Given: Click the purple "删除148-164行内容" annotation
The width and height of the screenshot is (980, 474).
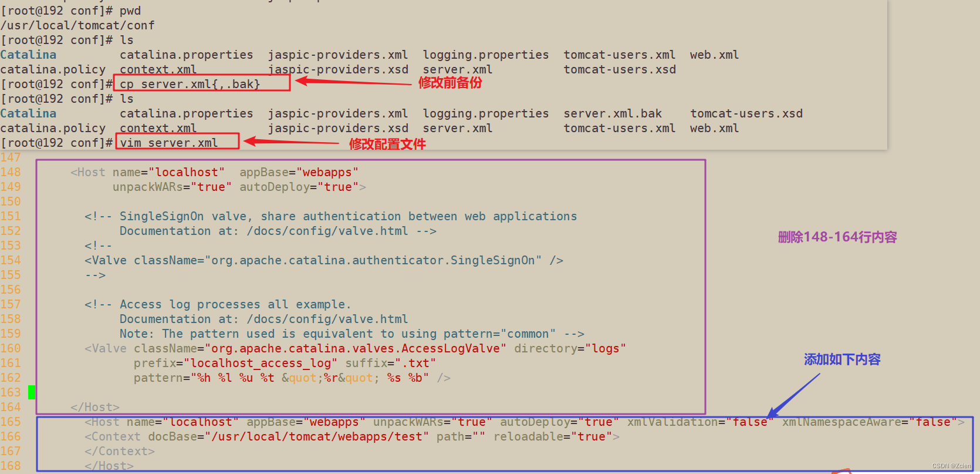Looking at the screenshot, I should (837, 237).
